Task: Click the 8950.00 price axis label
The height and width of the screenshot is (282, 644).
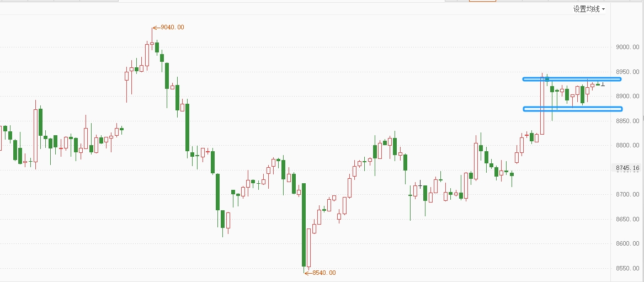Action: pyautogui.click(x=628, y=72)
